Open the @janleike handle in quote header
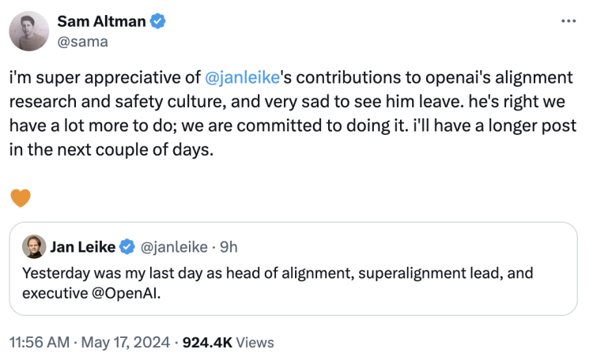The image size is (593, 364). 174,247
